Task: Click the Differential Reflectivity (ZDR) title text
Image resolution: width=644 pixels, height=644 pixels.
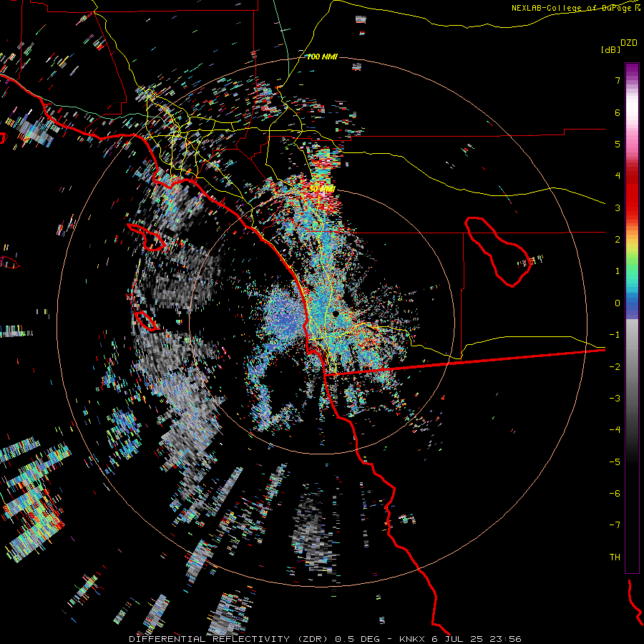Action: pos(229,639)
